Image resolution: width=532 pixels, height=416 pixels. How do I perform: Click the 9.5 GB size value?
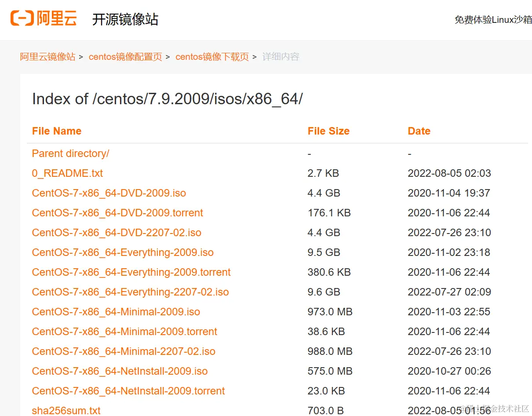tap(324, 252)
